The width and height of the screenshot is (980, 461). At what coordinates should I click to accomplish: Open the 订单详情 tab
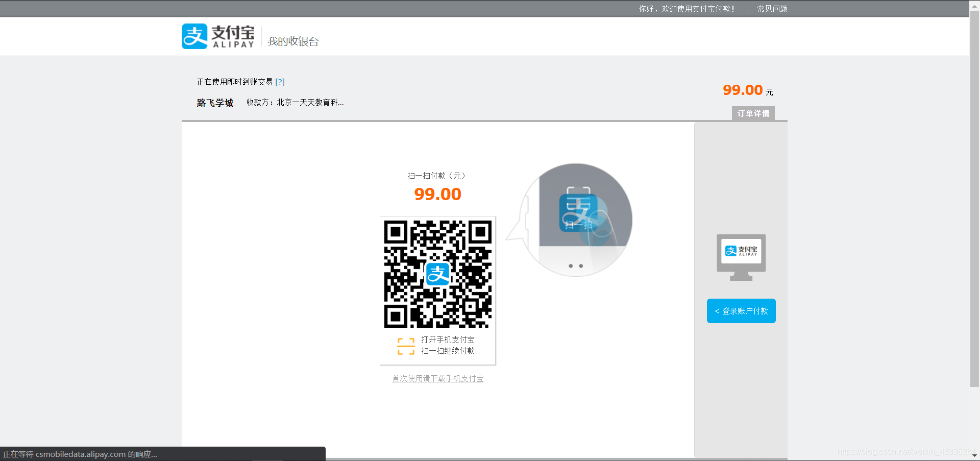(x=753, y=113)
